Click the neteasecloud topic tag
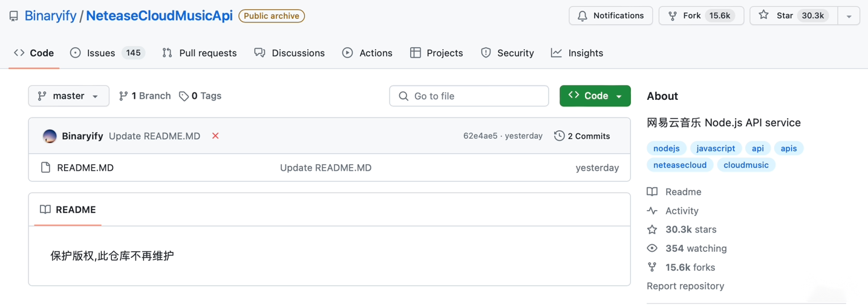The image size is (868, 307). pyautogui.click(x=680, y=165)
